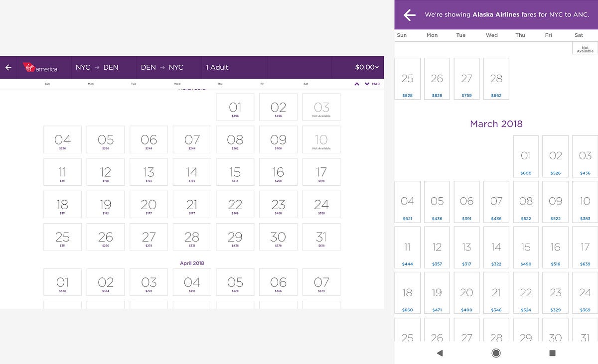Viewport: 598px width, 364px height.
Task: Tap the 27 date at $759 on Alaska
Action: [466, 79]
